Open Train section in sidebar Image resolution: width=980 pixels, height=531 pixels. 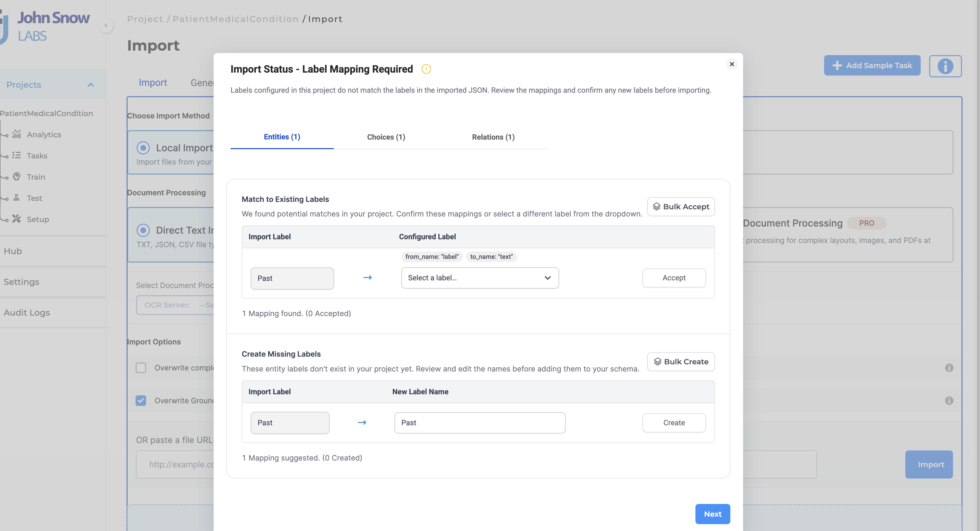(36, 177)
